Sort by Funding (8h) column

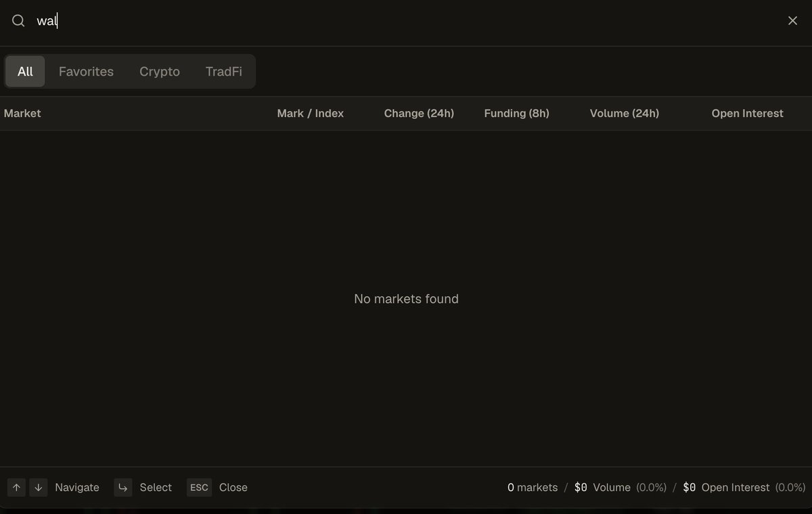point(517,114)
